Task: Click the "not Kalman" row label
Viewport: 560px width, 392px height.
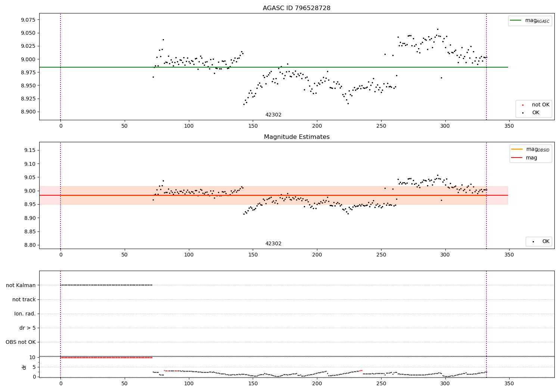Action: 21,285
